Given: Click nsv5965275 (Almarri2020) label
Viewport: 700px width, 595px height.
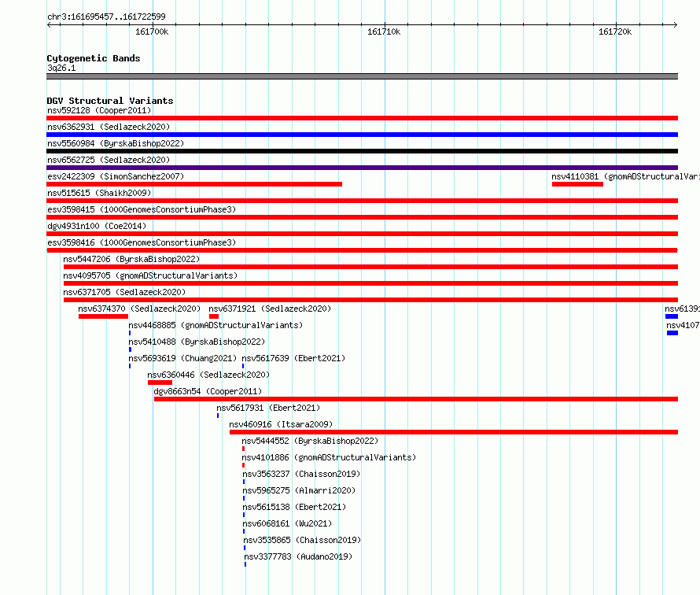Looking at the screenshot, I should (299, 490).
